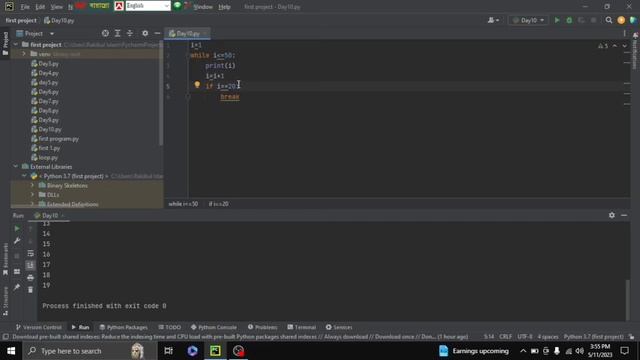The width and height of the screenshot is (640, 360).
Task: Collapse the first project tree node
Action: 16,44
